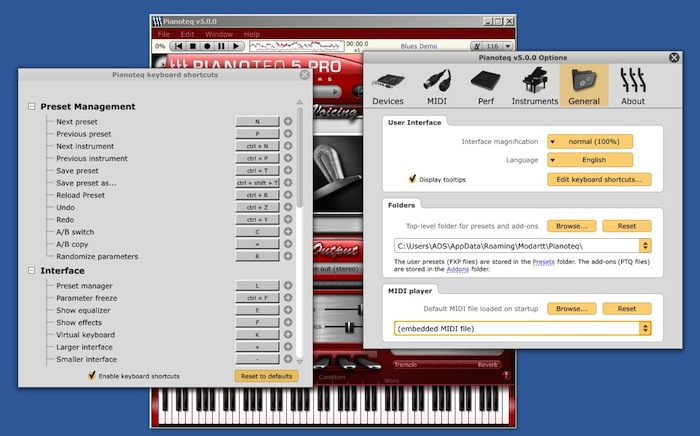This screenshot has width=700, height=436.
Task: Add shortcut for Show effects
Action: point(288,322)
